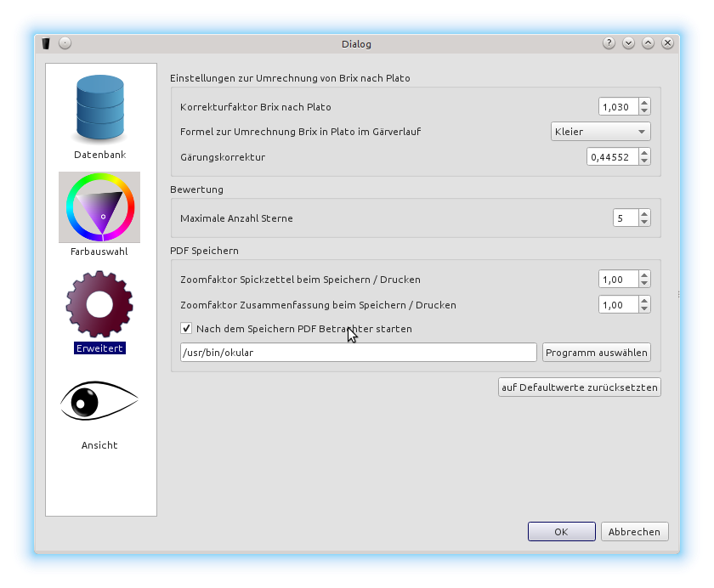Increase Maximale Anzahl Sterne
This screenshot has height=588, width=714.
coord(644,214)
